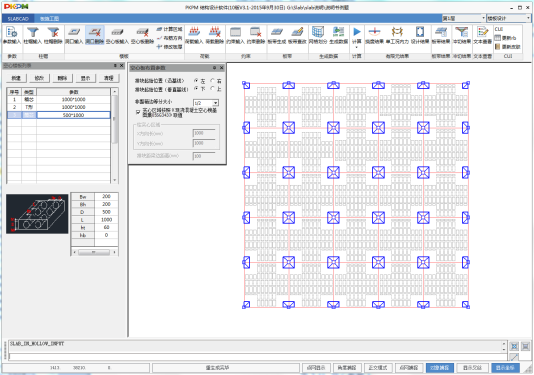Viewport: 534px width, 375px height.
Task: Click 布板方向 direction item in ribbon
Action: (170, 38)
